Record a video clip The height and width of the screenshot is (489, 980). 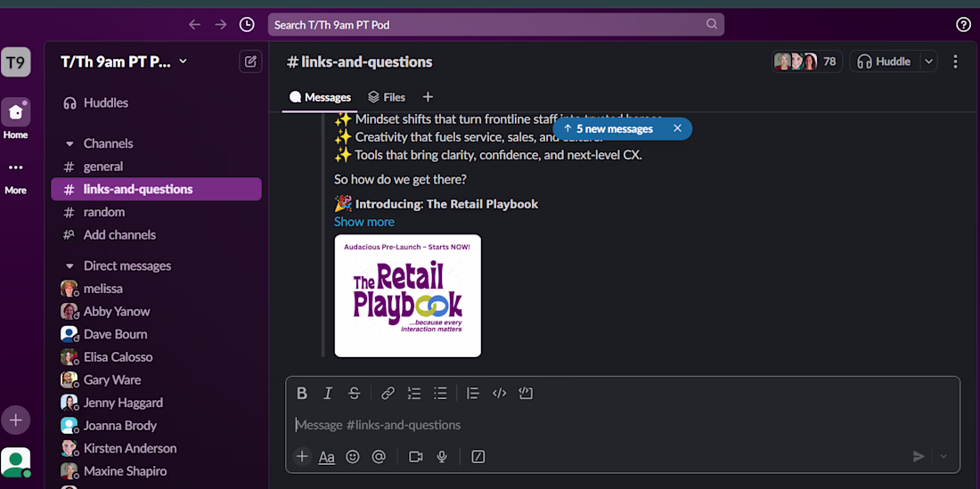tap(416, 457)
